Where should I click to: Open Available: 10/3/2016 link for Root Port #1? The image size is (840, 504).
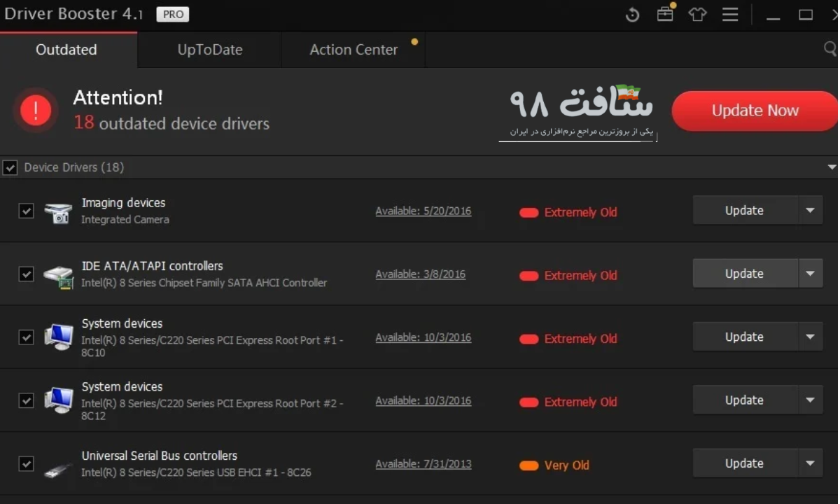tap(423, 337)
